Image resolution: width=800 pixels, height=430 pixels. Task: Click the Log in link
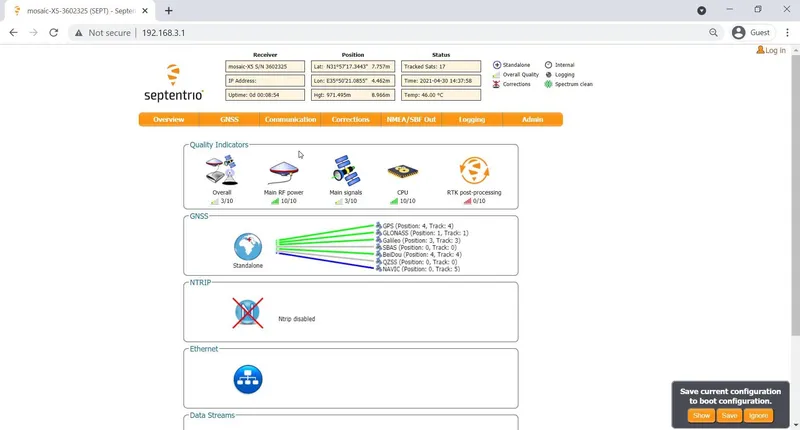click(x=774, y=50)
